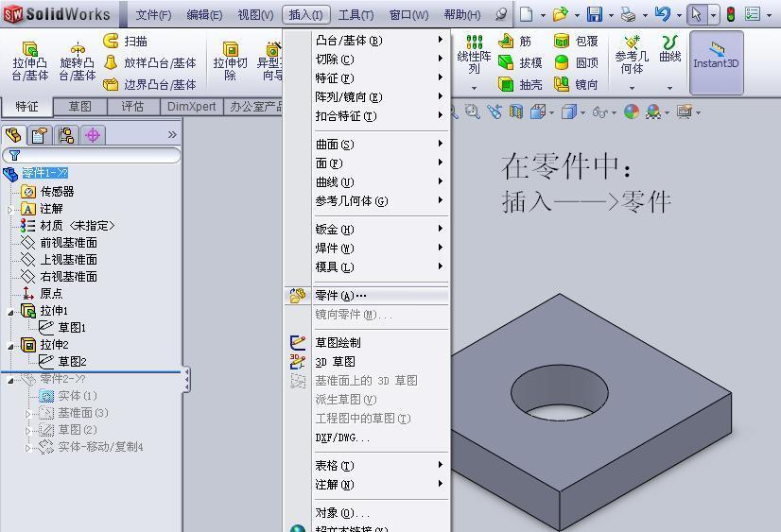Select the 圆顶 dome tool
The image size is (781, 532).
[576, 62]
